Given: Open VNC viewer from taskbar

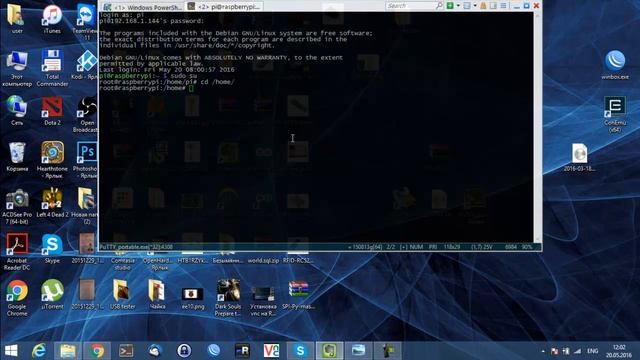Looking at the screenshot, I should click(x=271, y=351).
